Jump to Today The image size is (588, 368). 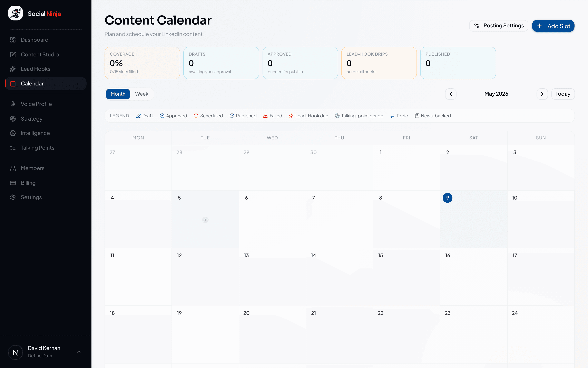(x=563, y=94)
